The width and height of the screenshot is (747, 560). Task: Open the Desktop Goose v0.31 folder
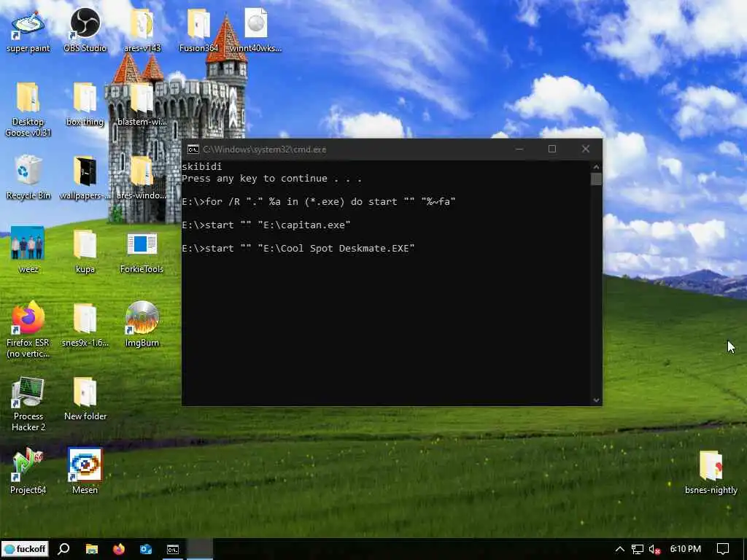28,109
